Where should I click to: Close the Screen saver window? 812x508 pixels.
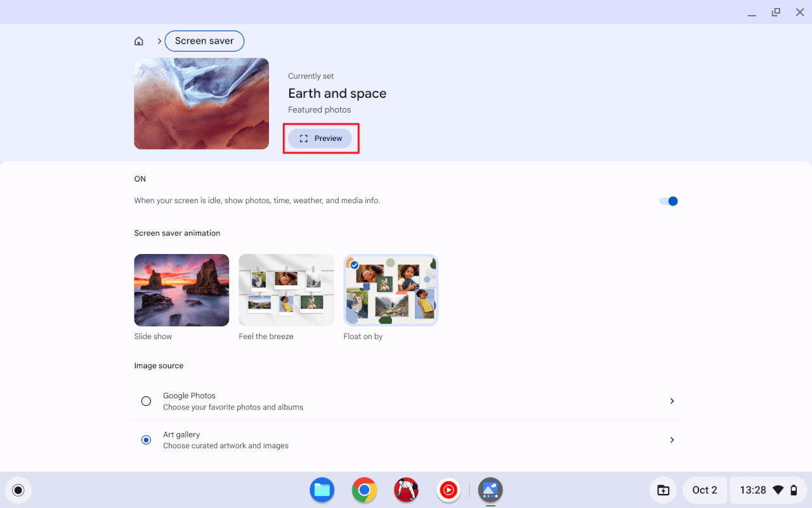(x=800, y=13)
